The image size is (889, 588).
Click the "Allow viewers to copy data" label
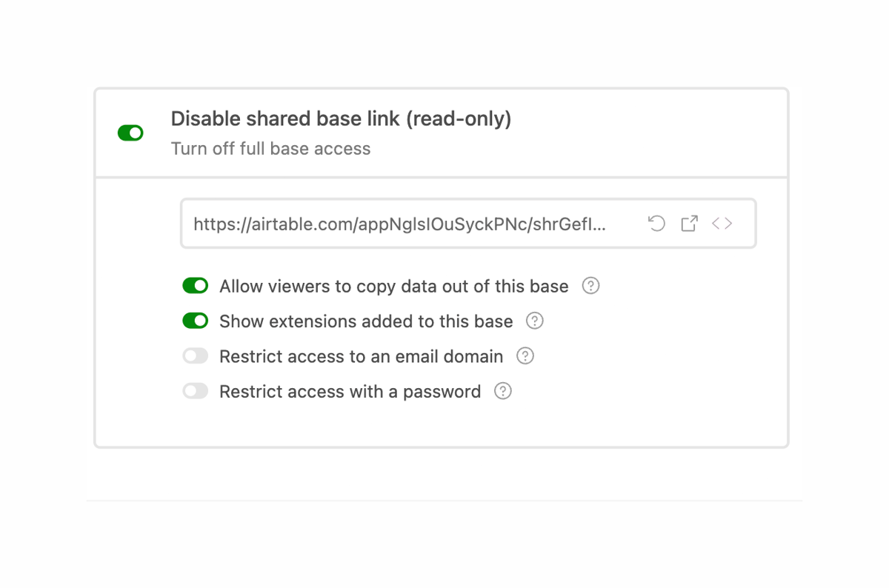coord(393,286)
